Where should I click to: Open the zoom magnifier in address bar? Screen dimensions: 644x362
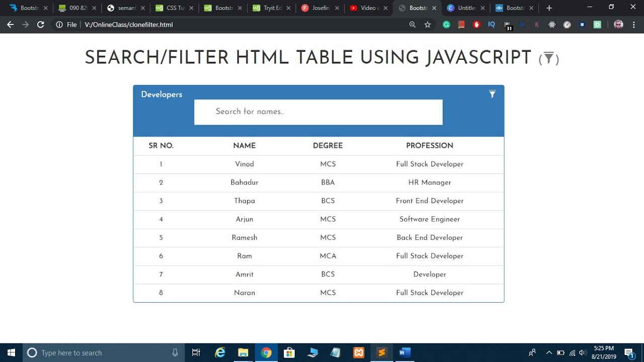pyautogui.click(x=413, y=25)
